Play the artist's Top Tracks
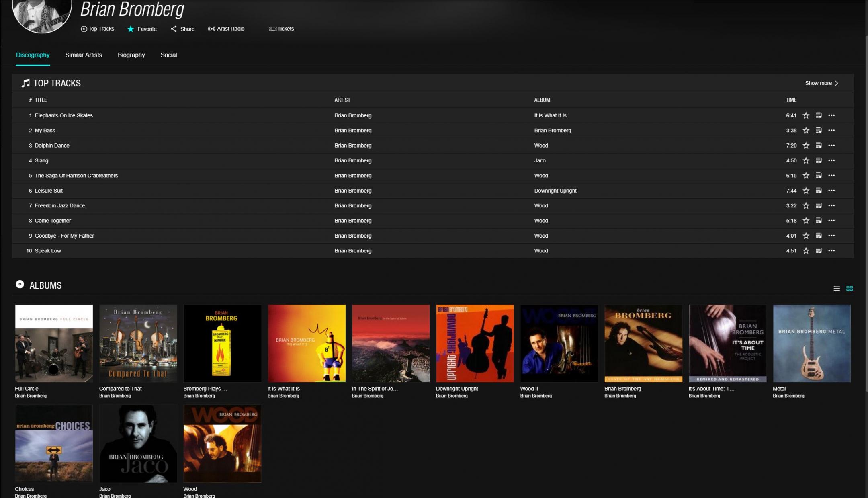The height and width of the screenshot is (498, 868). click(98, 29)
